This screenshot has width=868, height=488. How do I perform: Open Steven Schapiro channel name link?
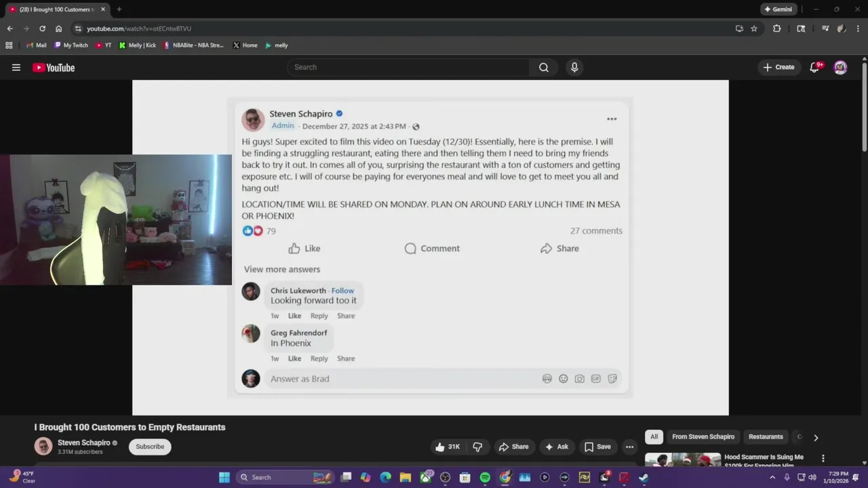click(x=84, y=443)
